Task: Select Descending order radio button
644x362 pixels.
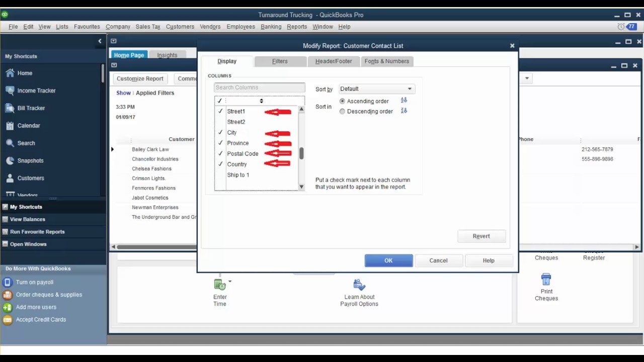Action: (x=342, y=112)
